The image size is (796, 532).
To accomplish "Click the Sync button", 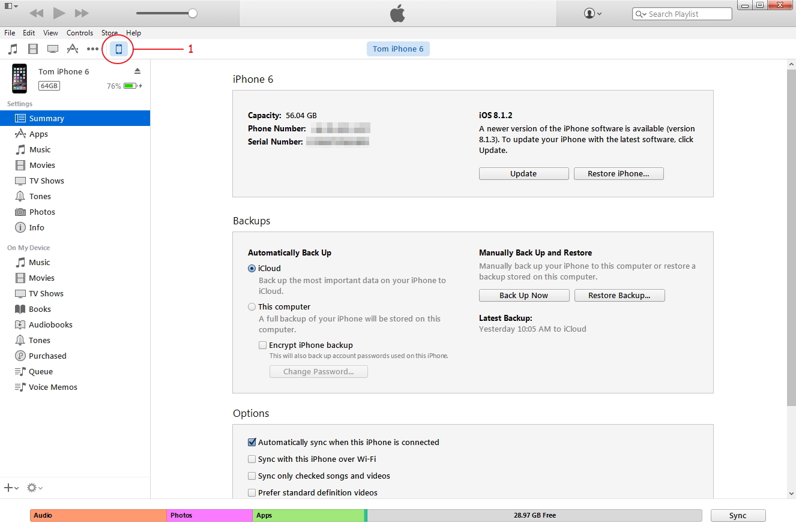I will [738, 515].
